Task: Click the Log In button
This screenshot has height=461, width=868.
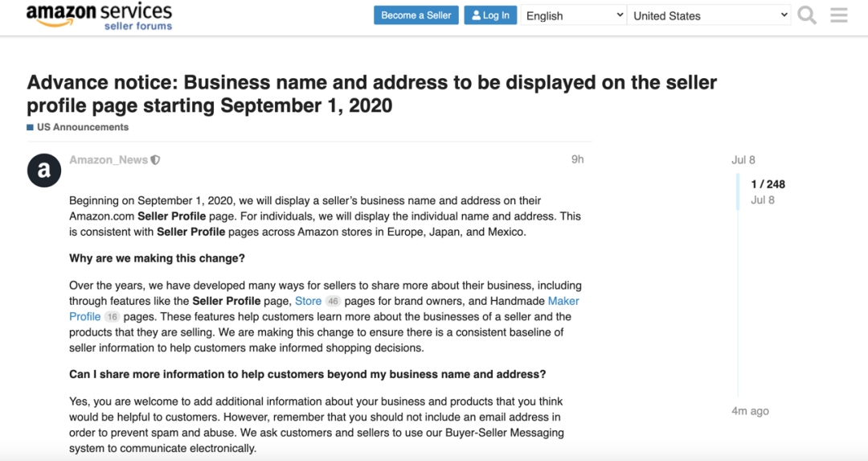Action: click(490, 15)
